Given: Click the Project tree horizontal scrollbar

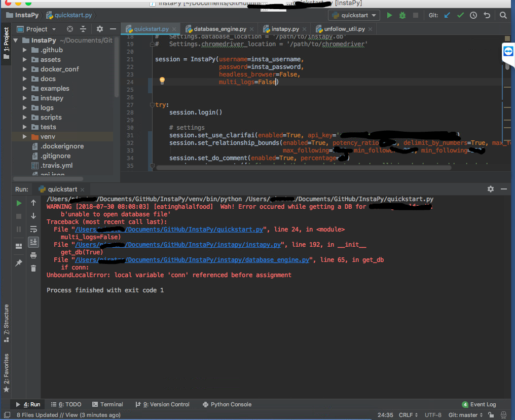Looking at the screenshot, I should coord(48,179).
